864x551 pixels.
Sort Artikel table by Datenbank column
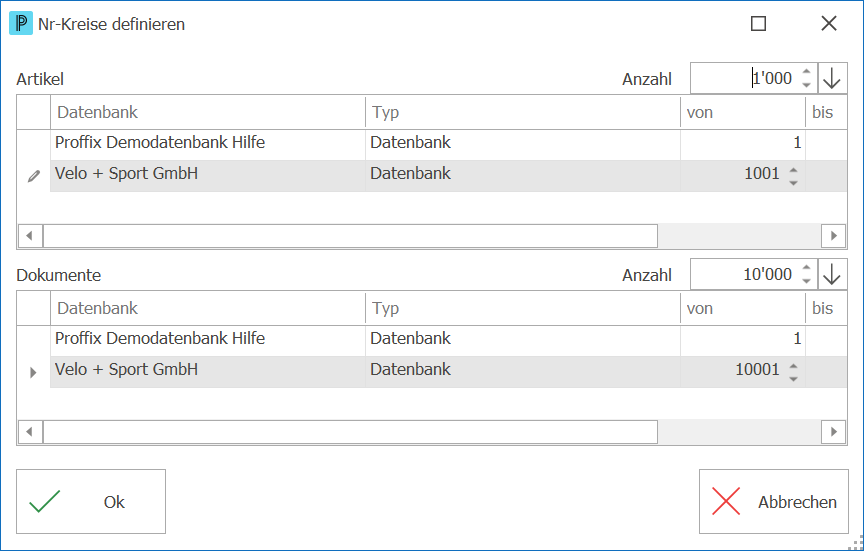pos(208,112)
